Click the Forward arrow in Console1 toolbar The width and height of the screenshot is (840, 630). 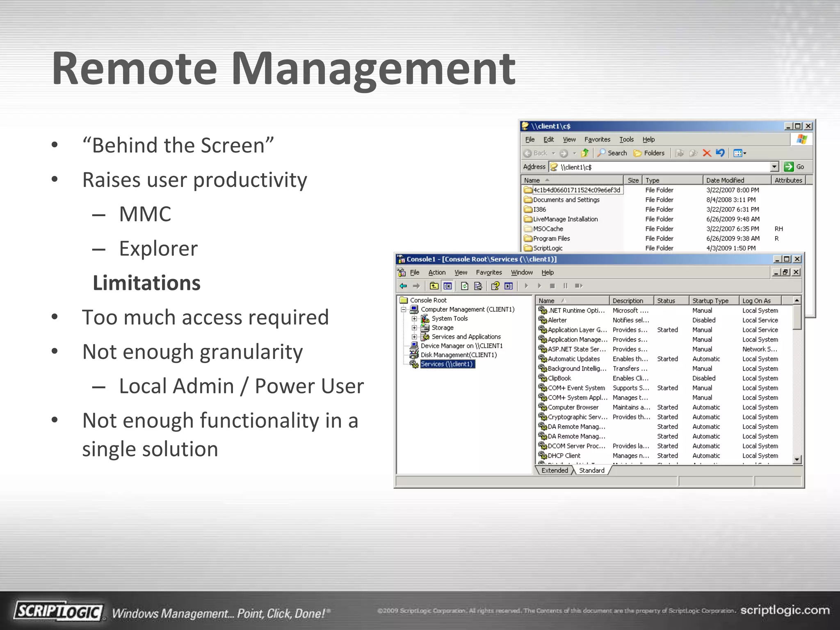(416, 286)
